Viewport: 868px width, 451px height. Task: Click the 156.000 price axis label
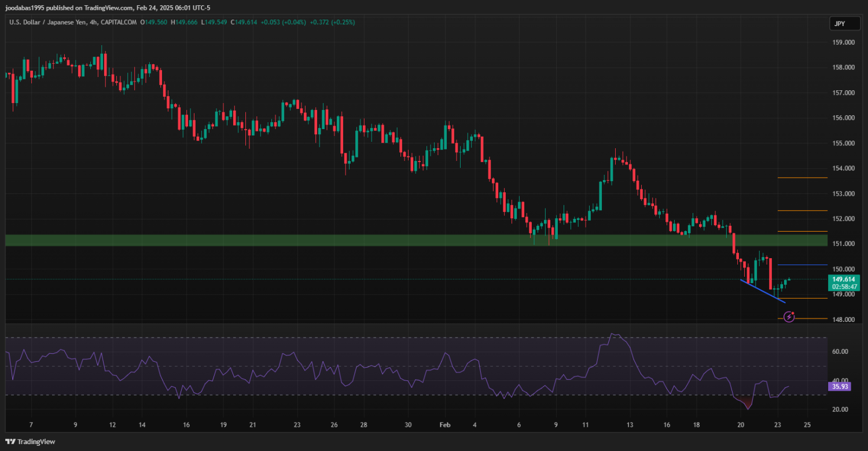[x=844, y=118]
